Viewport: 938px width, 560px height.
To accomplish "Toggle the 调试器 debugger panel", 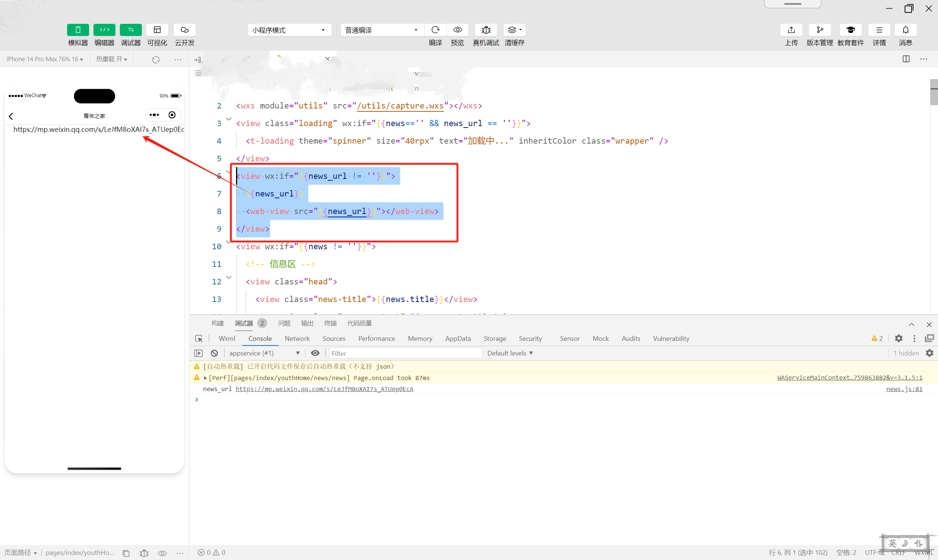I will pos(130,30).
